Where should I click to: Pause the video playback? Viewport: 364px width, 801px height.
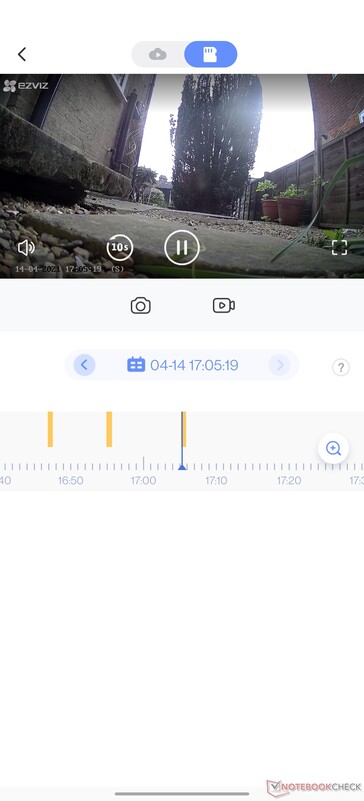click(182, 248)
